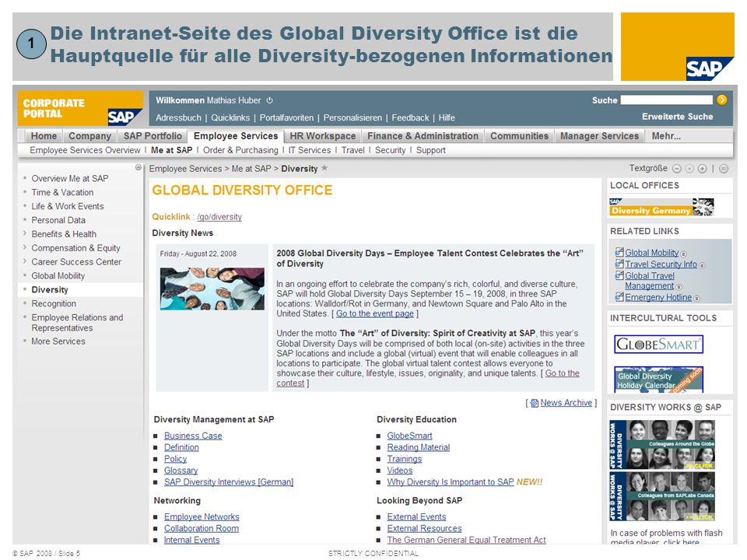
Task: Open Order & Purchasing submenu
Action: pyautogui.click(x=240, y=150)
